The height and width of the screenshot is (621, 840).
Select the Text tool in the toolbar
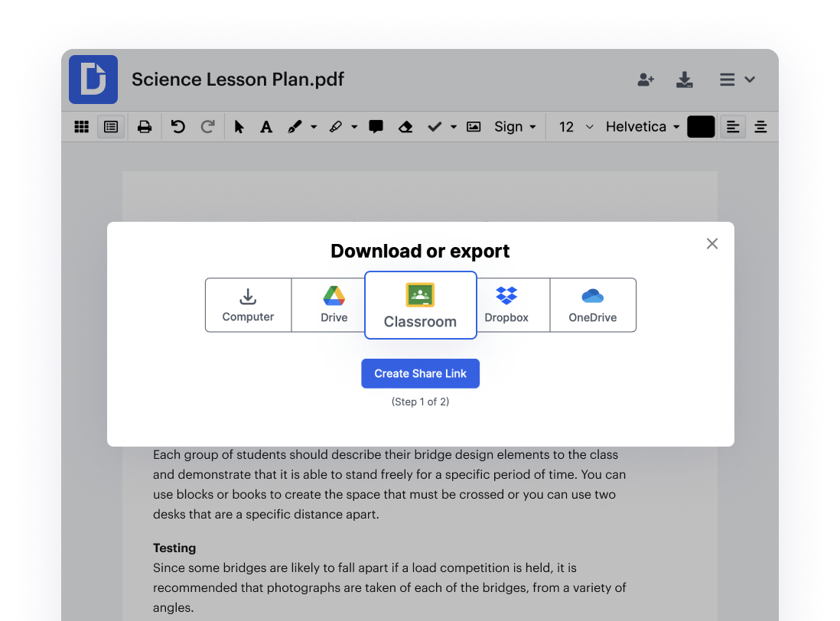tap(265, 126)
